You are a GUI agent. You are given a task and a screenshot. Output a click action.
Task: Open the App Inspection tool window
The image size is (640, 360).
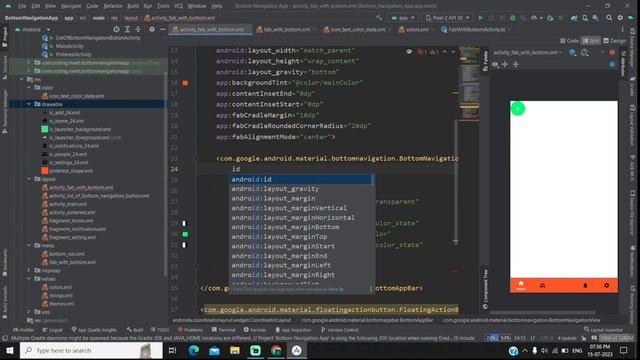click(293, 330)
